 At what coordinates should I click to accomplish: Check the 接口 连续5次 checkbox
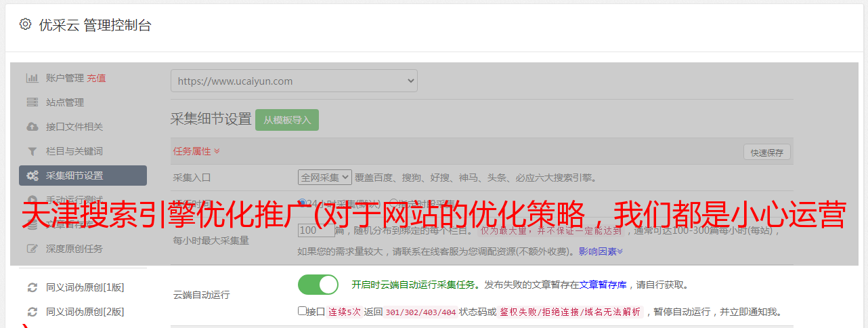click(302, 311)
